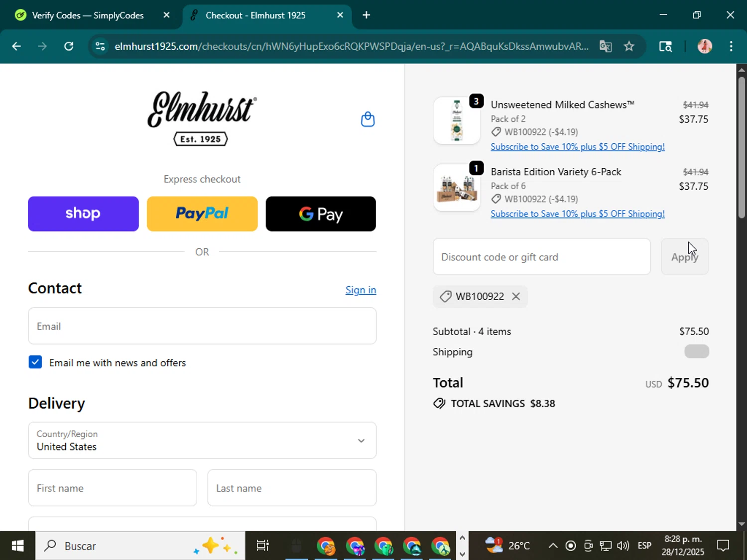Open Task View in the taskbar

click(262, 546)
